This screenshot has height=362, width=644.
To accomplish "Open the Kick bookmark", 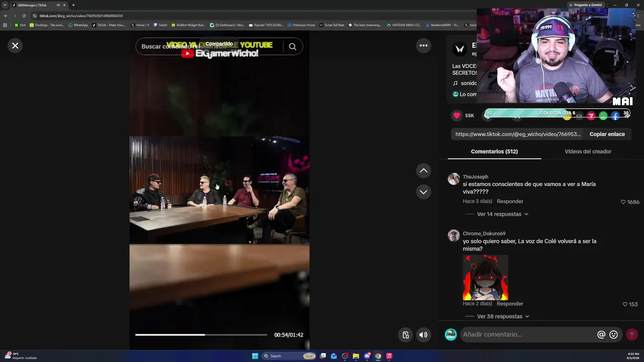I will coord(20,25).
